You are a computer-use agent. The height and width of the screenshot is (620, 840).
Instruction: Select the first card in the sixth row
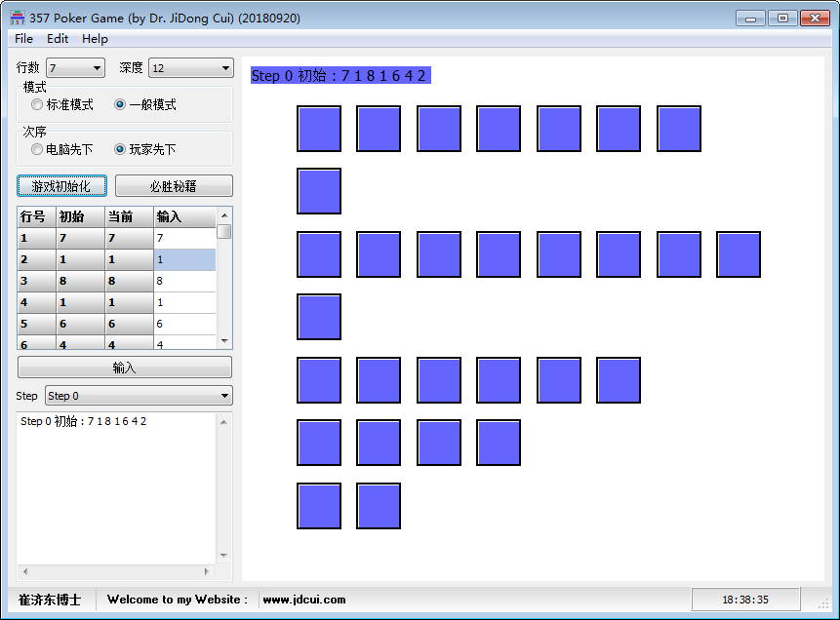coord(319,443)
